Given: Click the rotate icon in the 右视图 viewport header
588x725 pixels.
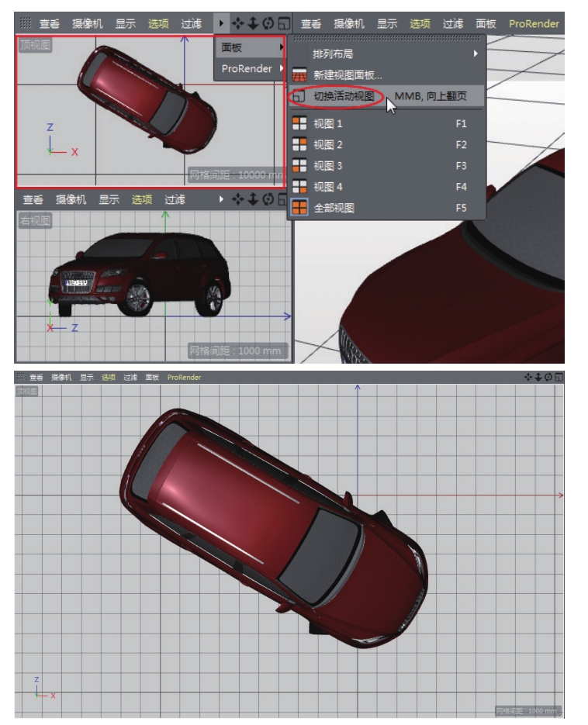Looking at the screenshot, I should tap(268, 200).
